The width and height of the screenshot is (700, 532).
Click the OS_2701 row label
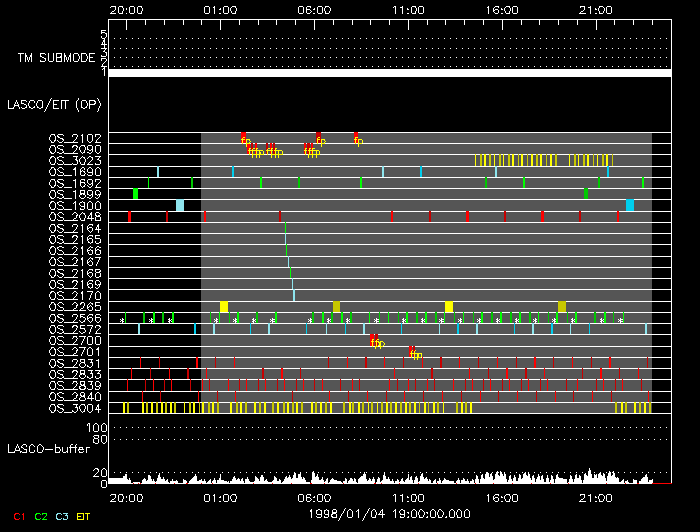click(x=75, y=352)
